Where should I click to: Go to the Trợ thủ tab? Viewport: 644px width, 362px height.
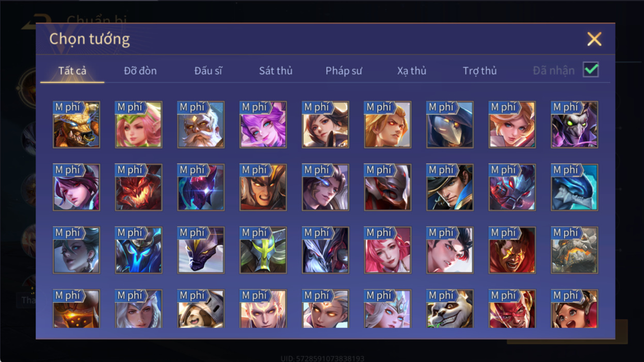tap(479, 71)
